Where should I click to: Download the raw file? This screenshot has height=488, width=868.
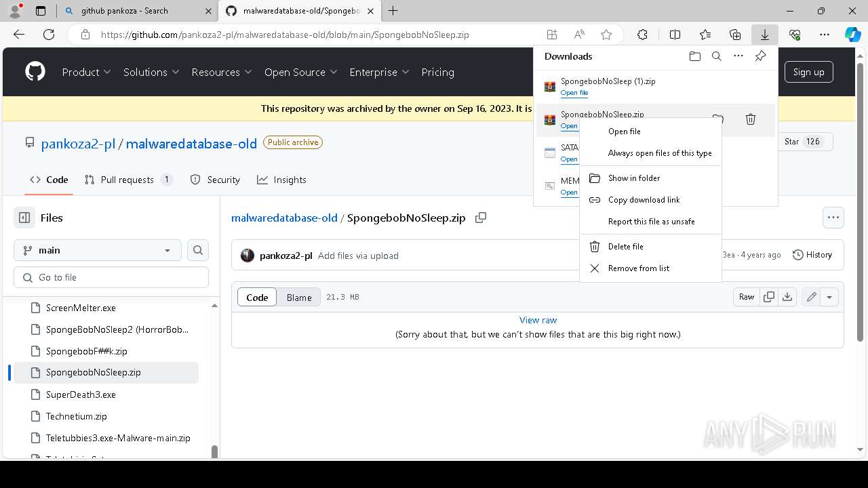(x=787, y=297)
